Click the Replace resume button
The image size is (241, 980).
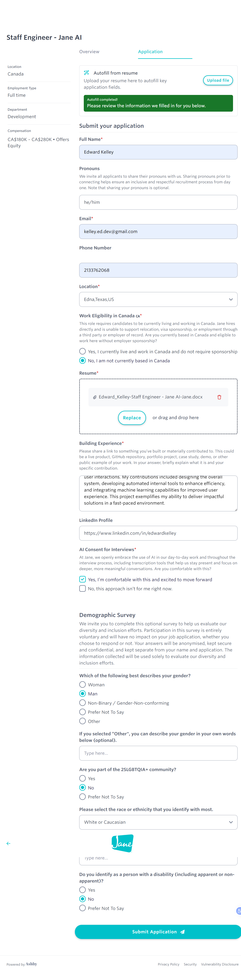tap(132, 418)
